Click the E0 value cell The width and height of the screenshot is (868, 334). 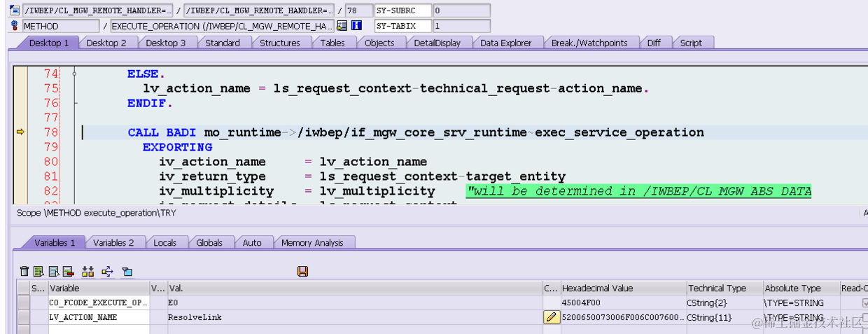[x=354, y=302]
